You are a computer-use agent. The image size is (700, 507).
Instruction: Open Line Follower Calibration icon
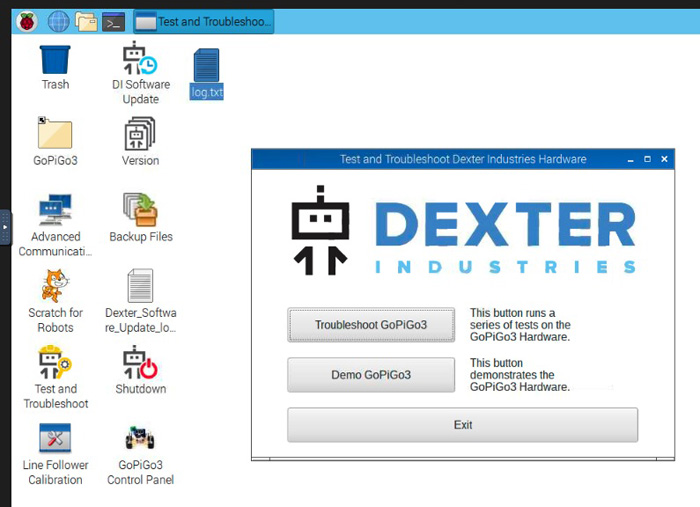(55, 439)
